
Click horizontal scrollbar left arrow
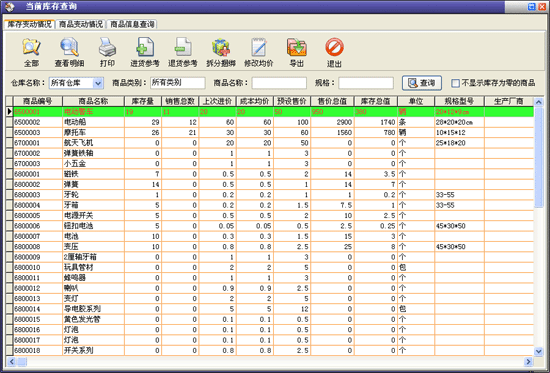pos(11,361)
